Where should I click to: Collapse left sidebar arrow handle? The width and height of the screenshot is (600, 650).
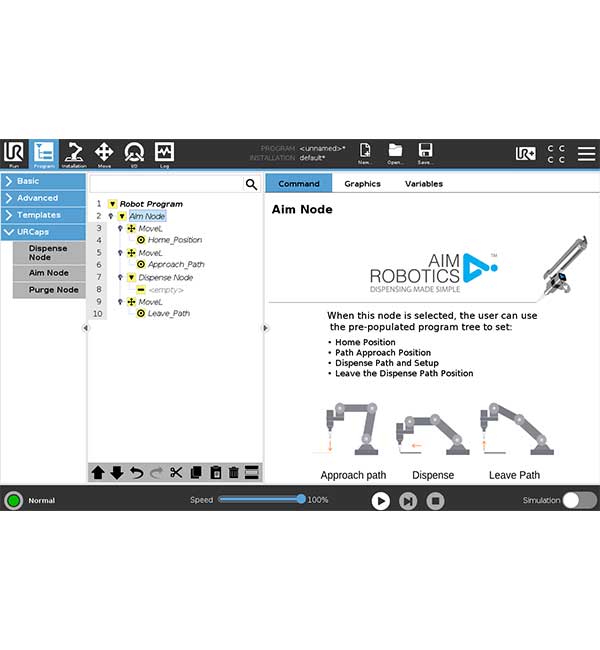tap(85, 328)
